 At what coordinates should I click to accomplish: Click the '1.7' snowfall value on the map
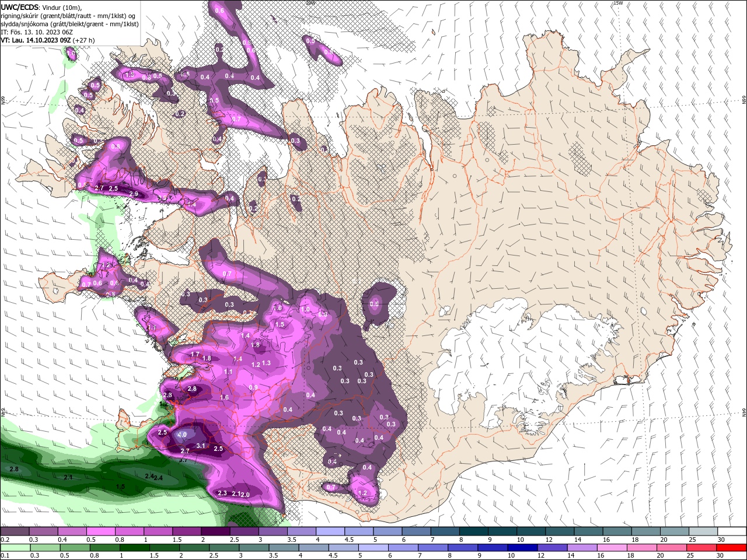point(196,355)
